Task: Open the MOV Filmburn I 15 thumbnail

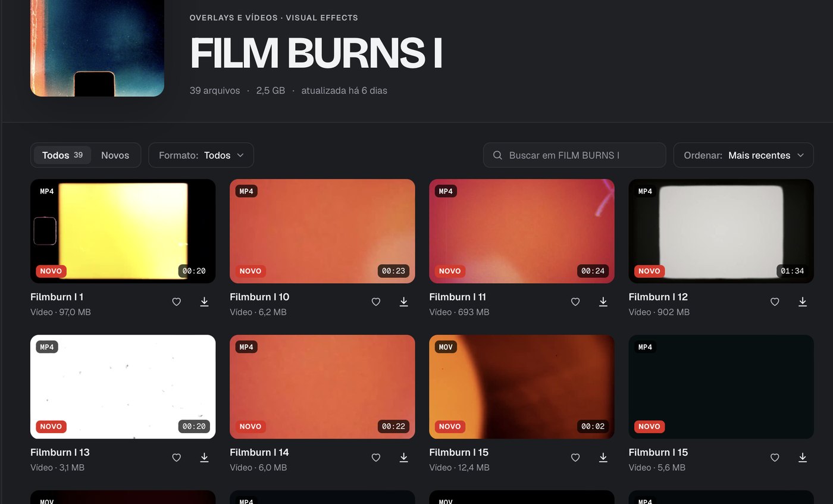Action: click(x=521, y=387)
